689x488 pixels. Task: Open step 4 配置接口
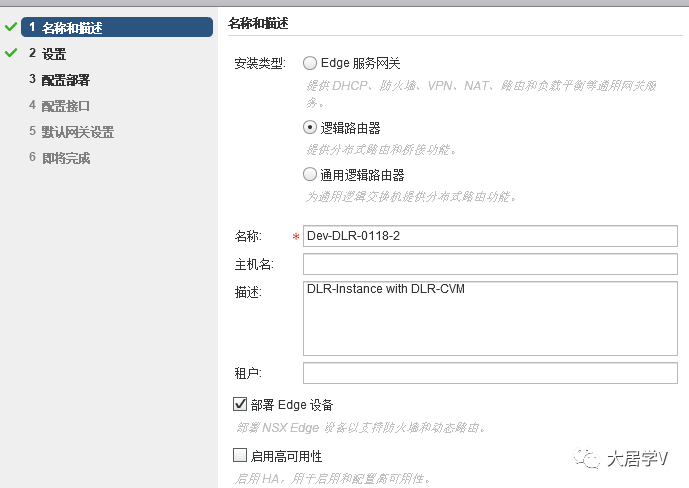pos(59,106)
